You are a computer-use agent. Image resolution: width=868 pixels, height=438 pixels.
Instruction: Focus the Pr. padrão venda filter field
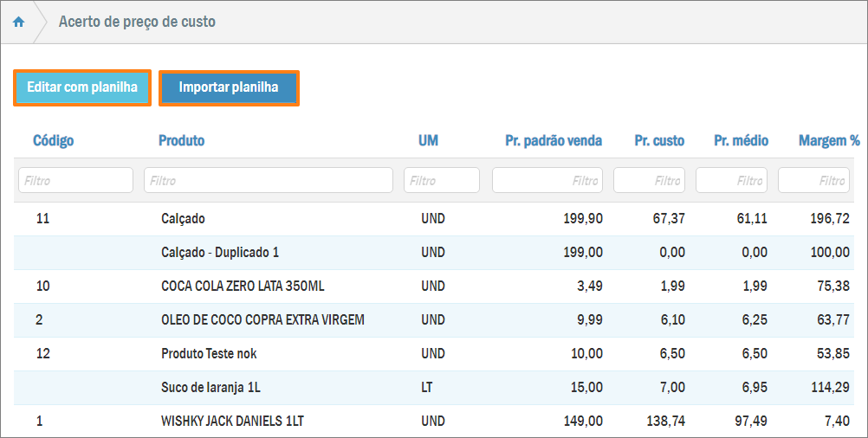tap(547, 180)
